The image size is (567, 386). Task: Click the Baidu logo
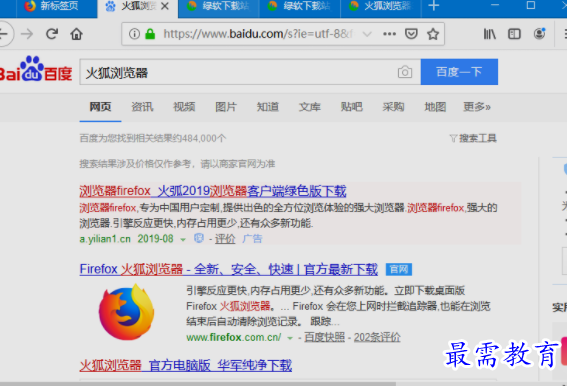[35, 69]
